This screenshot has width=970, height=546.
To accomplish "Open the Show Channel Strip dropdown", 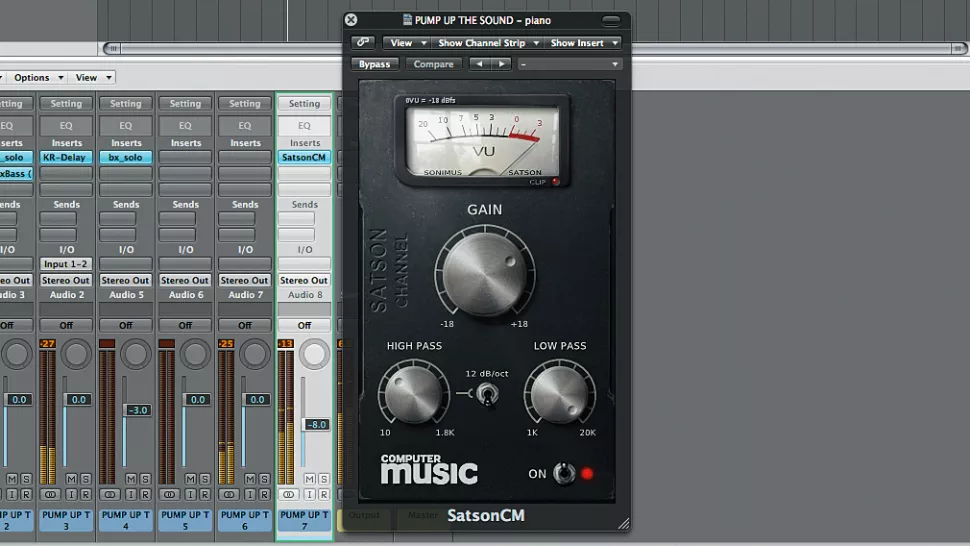I will pyautogui.click(x=489, y=43).
